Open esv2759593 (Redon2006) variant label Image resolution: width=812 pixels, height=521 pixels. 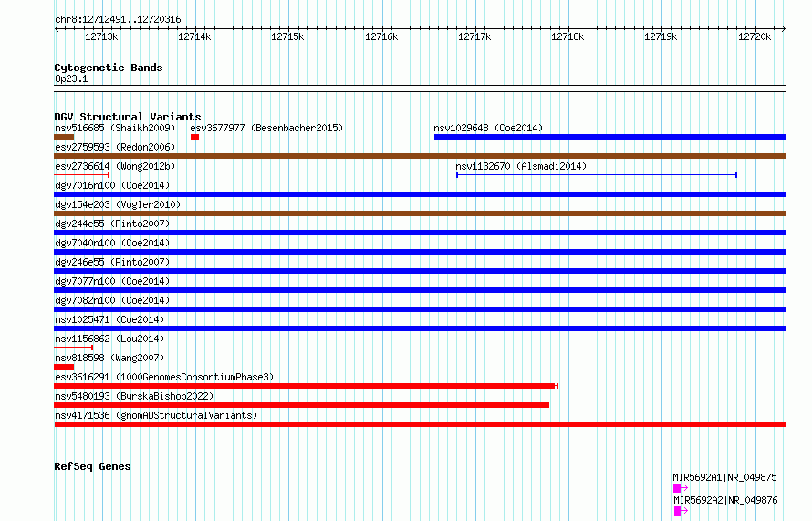pos(115,147)
